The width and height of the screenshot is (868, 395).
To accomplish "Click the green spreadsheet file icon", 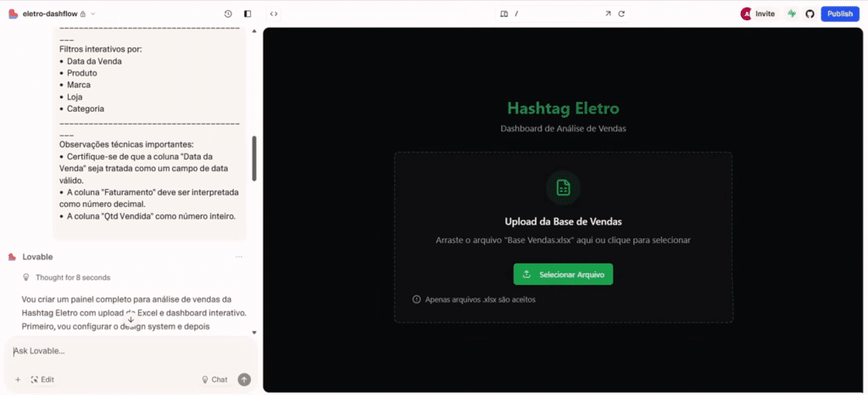I will 563,187.
